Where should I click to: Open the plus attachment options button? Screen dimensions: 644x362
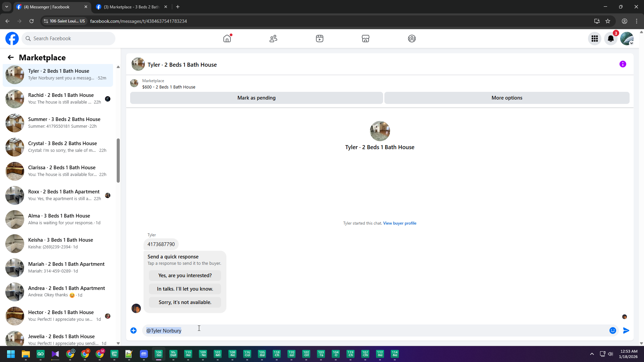click(x=133, y=330)
